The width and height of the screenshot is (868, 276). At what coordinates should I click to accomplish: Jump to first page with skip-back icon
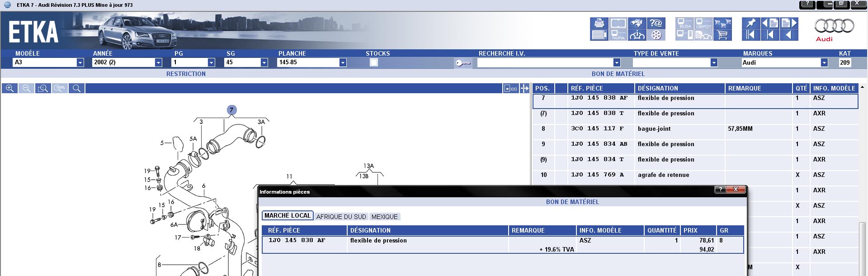click(751, 35)
